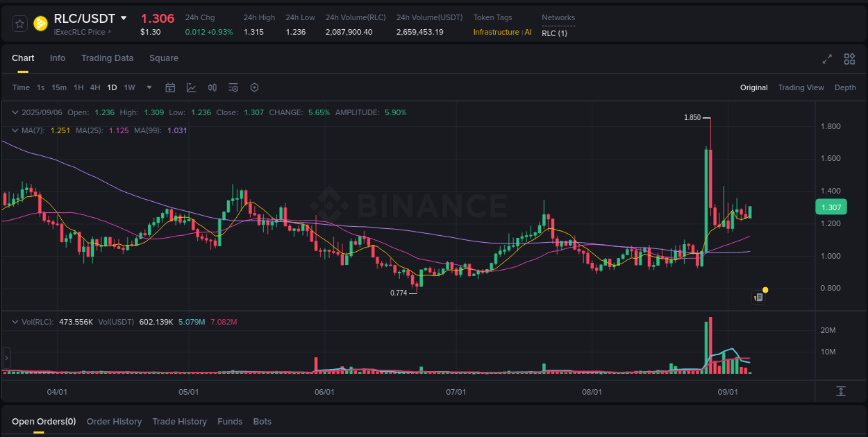Collapse the Vol(RLC) volume panel row

[15, 321]
